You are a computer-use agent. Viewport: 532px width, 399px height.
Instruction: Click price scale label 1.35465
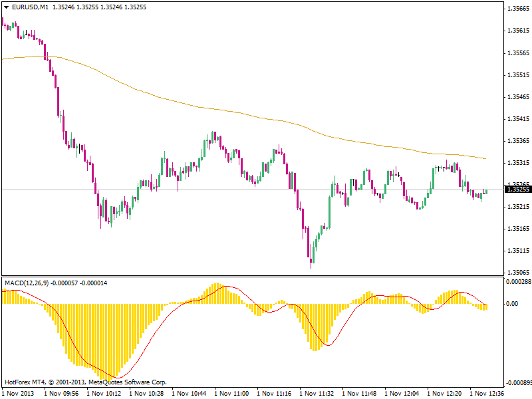pos(518,97)
